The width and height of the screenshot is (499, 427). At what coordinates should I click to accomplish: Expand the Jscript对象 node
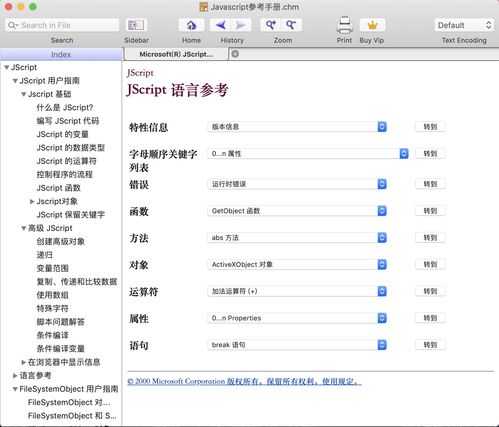coord(32,201)
